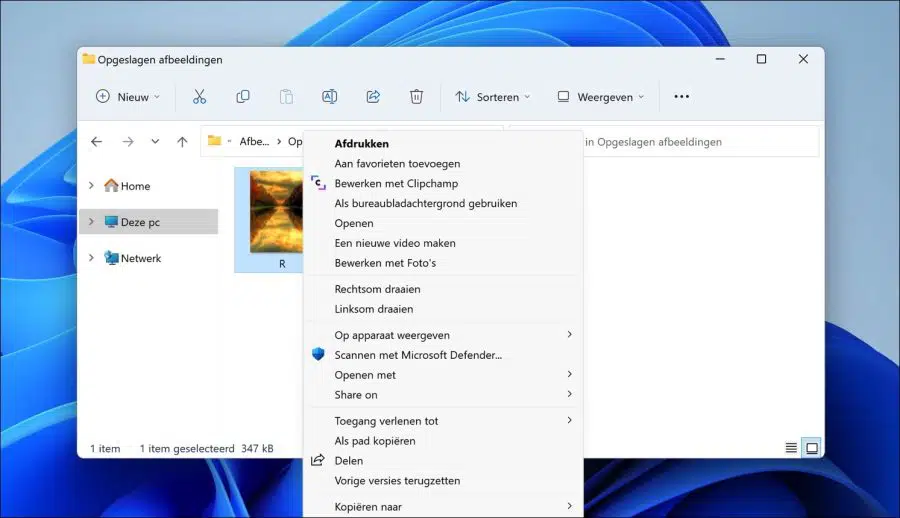Select Aan favorieten toevoegen

coord(443,164)
